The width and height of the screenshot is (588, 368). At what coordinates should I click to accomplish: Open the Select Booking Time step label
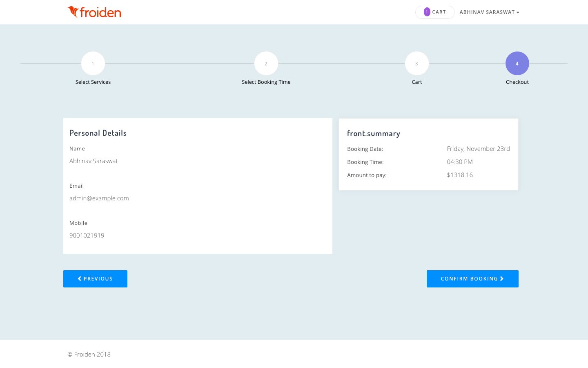[266, 82]
